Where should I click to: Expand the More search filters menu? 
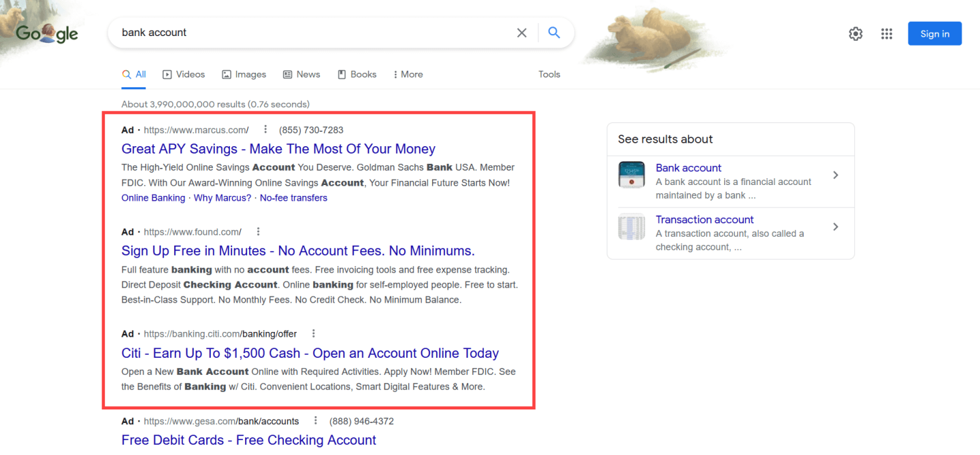pos(408,74)
